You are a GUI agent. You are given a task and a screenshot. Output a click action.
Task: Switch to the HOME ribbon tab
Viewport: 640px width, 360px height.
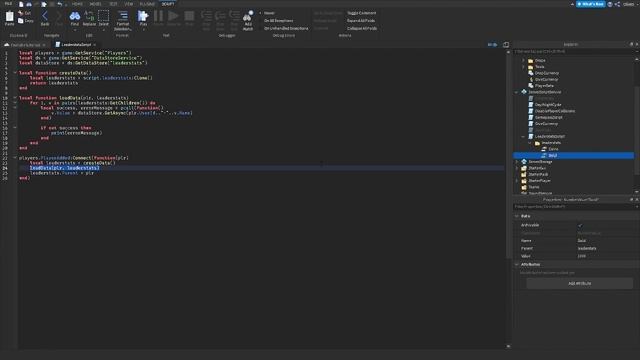click(x=77, y=4)
